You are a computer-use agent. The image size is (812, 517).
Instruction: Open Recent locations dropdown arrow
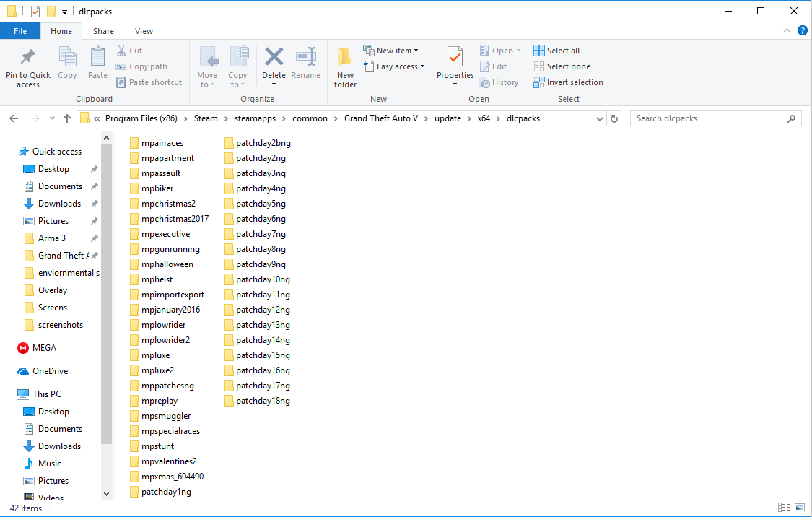coord(52,118)
